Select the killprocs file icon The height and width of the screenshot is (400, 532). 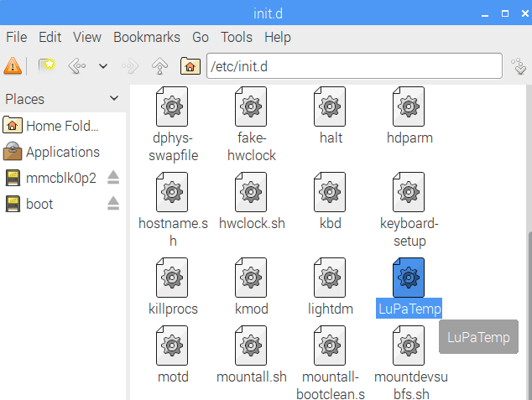tap(172, 278)
